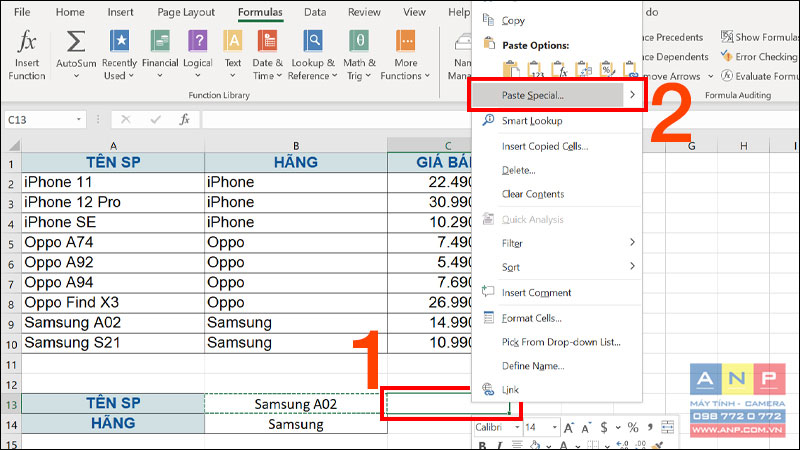Select cell B13 containing Samsung A02
The width and height of the screenshot is (800, 450).
point(295,404)
